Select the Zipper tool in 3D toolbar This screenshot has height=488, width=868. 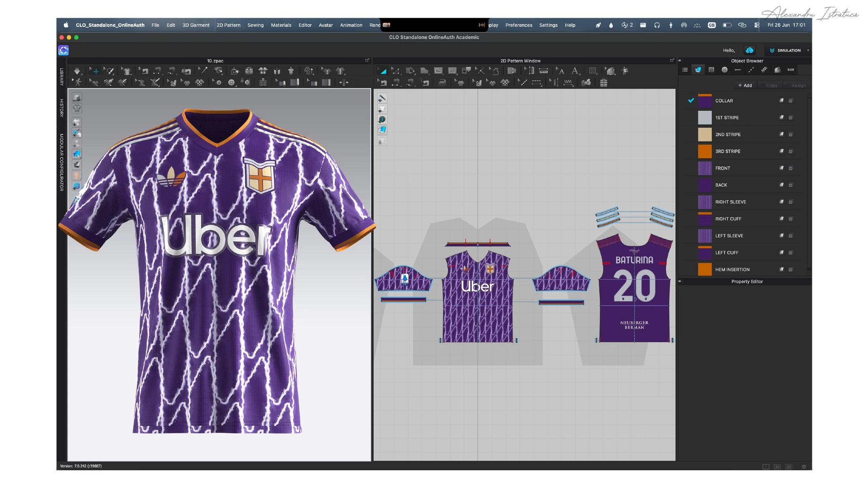click(263, 83)
